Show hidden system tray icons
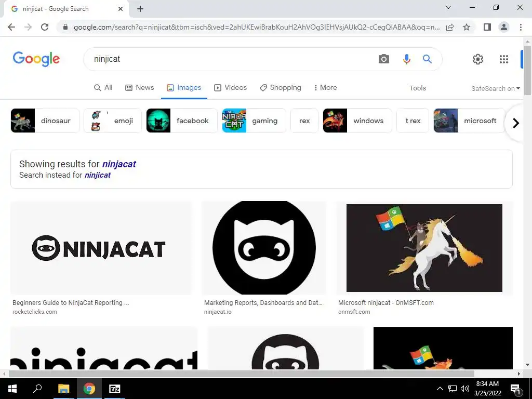 440,389
